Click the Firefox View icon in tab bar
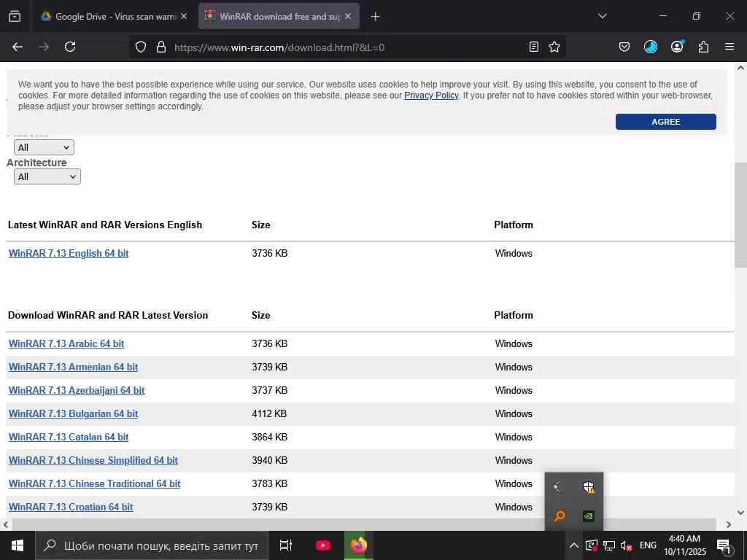 tap(15, 17)
